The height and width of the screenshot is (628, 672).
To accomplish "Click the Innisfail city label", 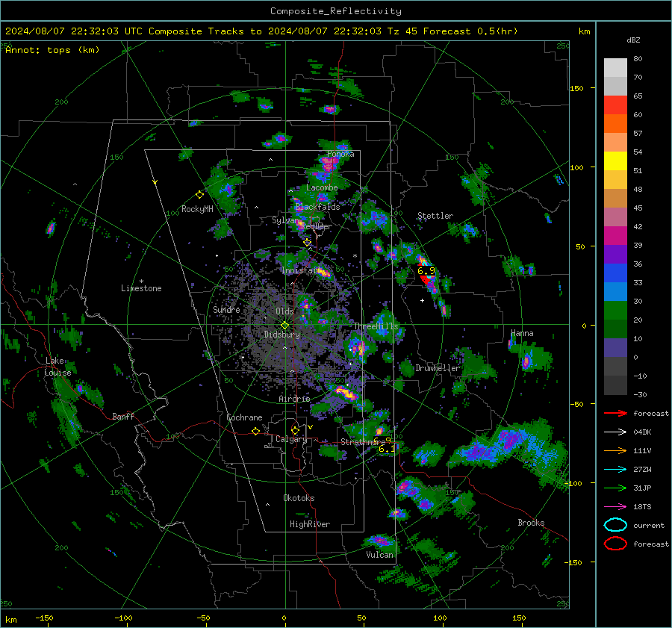I will (300, 270).
